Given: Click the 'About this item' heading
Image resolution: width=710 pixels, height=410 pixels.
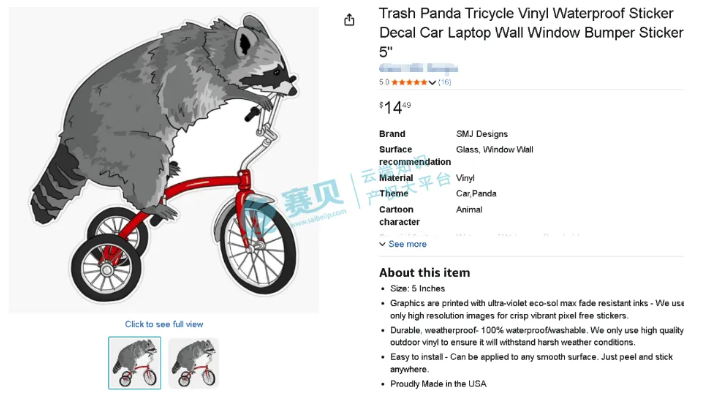Looking at the screenshot, I should coord(424,273).
